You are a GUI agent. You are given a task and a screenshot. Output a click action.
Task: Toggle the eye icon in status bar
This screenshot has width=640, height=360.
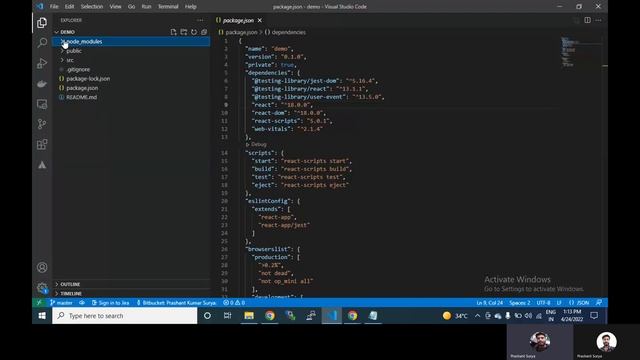(x=82, y=302)
